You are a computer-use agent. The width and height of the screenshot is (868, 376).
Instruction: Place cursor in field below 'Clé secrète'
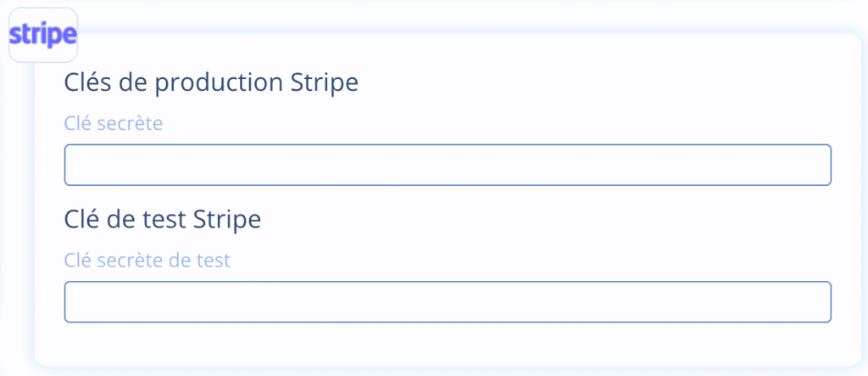point(448,165)
